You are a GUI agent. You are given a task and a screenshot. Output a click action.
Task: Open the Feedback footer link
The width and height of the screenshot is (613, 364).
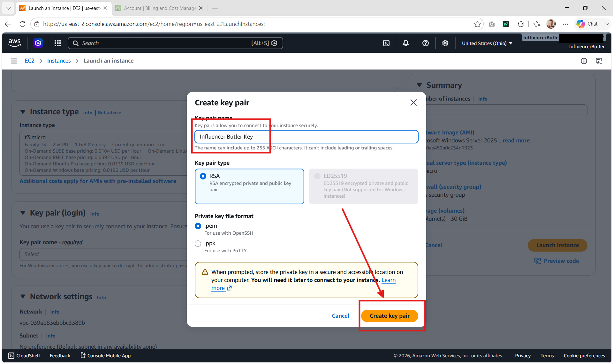[x=60, y=356]
